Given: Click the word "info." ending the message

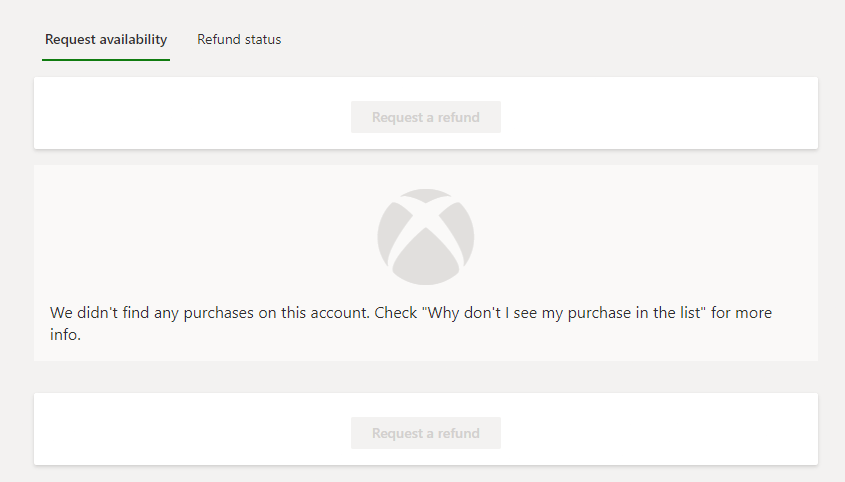Looking at the screenshot, I should pyautogui.click(x=65, y=334).
